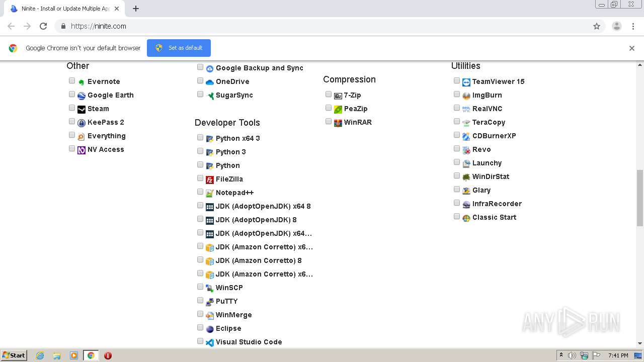Enable the JDK (Amazon Corretto) 8 checkbox
The width and height of the screenshot is (644, 362).
click(200, 260)
